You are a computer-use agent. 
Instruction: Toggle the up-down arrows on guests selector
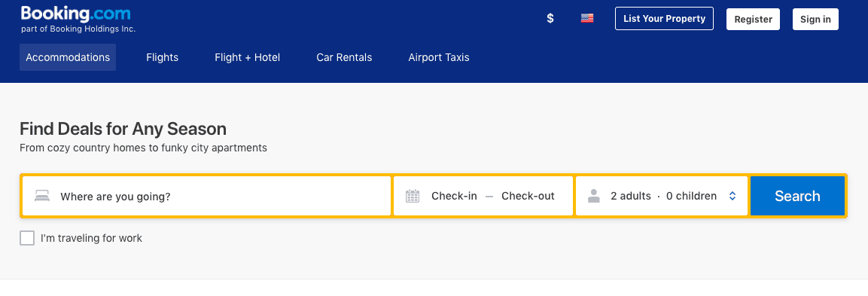(x=732, y=196)
